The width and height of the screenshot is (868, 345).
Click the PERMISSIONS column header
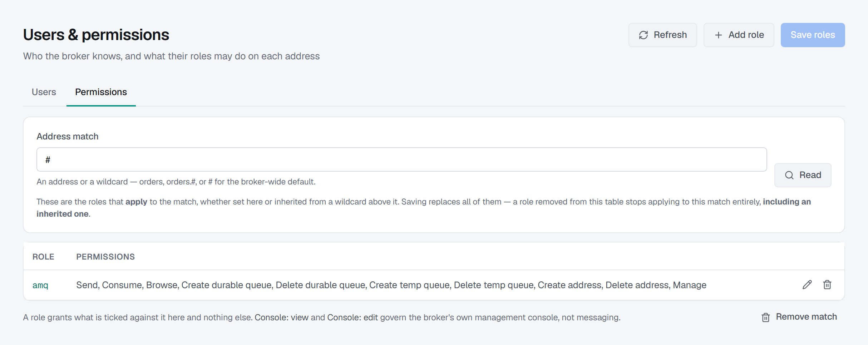(105, 257)
